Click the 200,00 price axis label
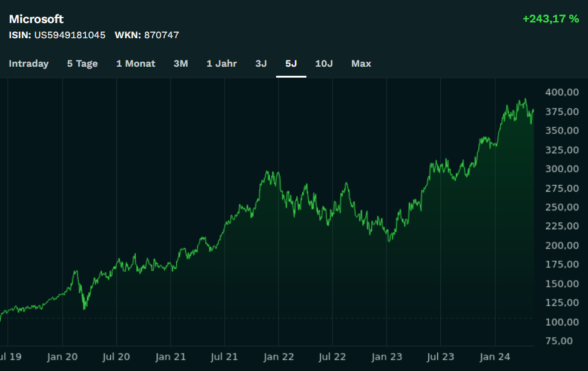 pos(562,246)
